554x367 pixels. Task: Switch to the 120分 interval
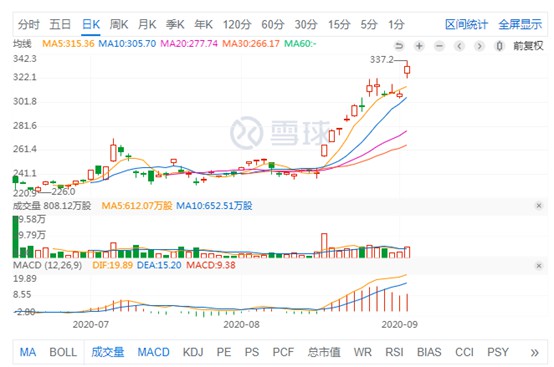tap(237, 24)
